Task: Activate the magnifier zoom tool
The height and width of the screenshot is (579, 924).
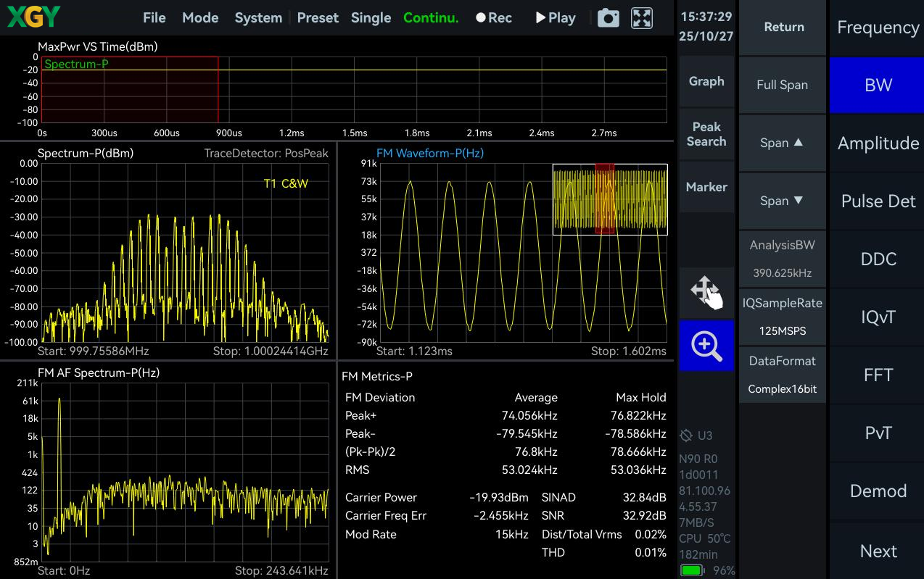Action: [x=706, y=346]
